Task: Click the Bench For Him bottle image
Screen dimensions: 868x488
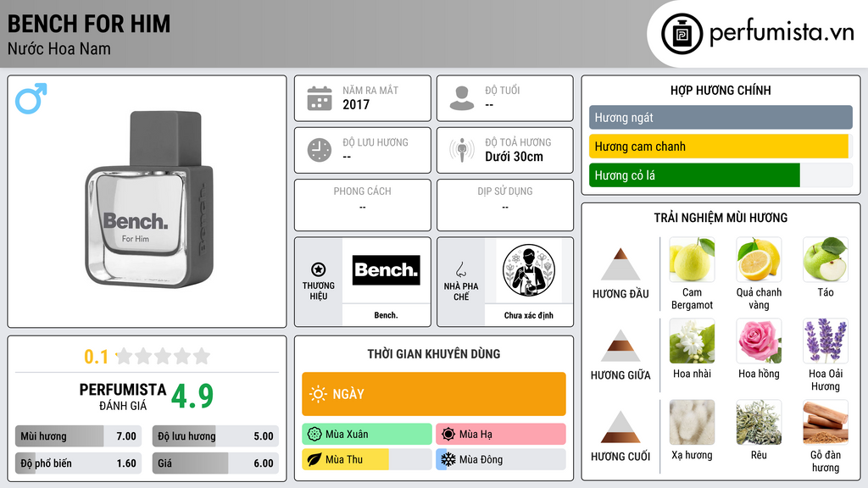Action: [149, 199]
